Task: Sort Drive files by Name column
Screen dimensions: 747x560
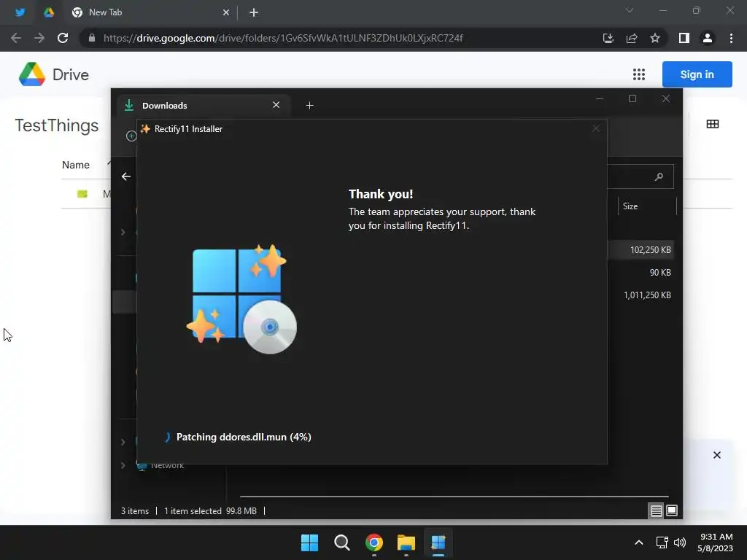Action: pyautogui.click(x=76, y=165)
